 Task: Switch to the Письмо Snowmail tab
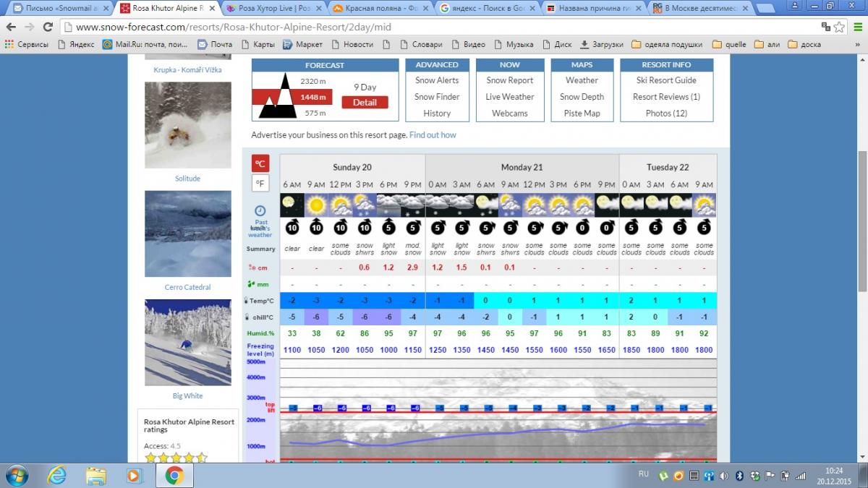(x=59, y=9)
